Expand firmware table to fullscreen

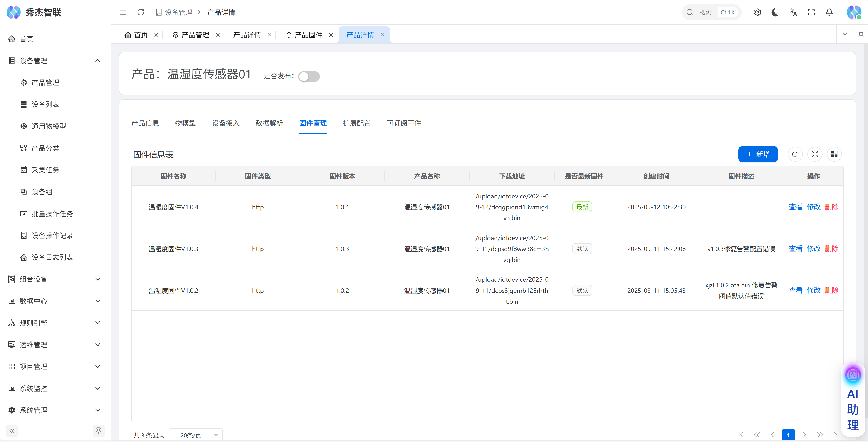pos(814,154)
